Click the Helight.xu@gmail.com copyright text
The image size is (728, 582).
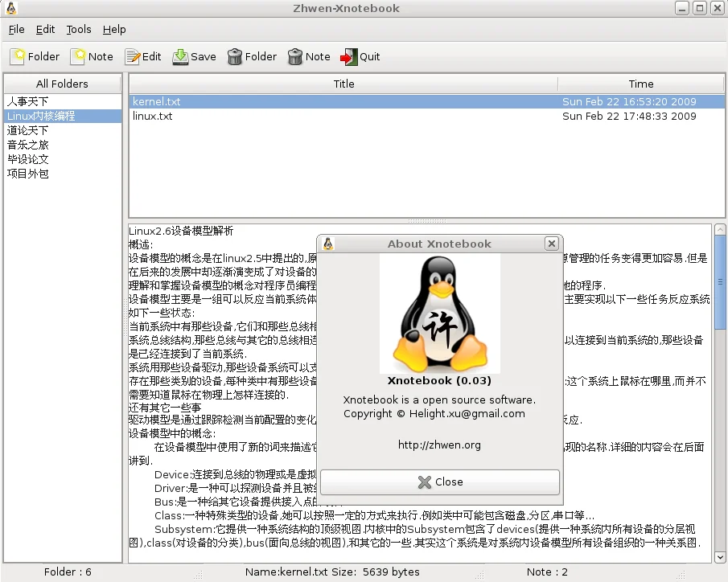pos(467,413)
